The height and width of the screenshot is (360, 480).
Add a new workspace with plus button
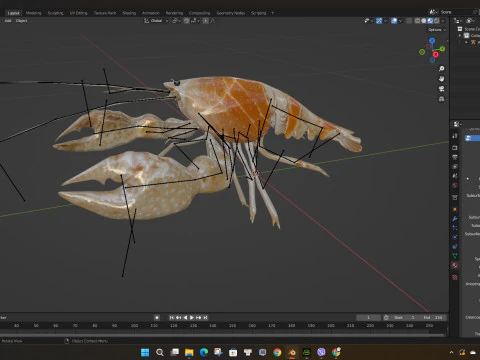click(273, 13)
